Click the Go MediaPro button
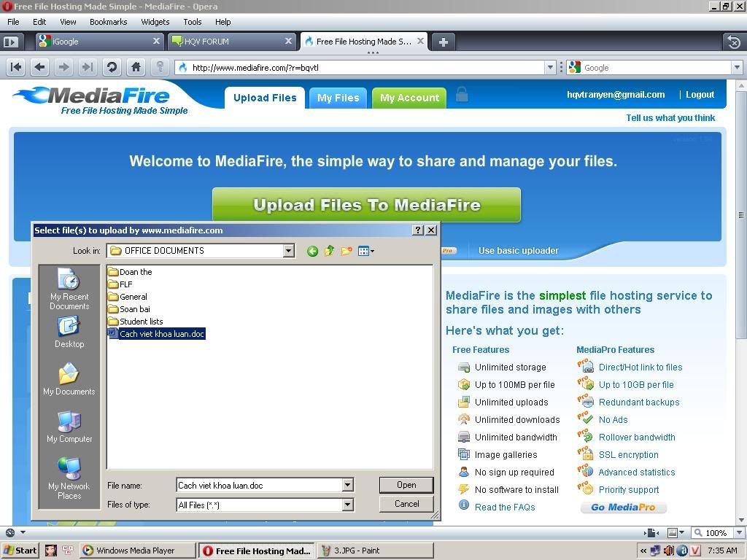The image size is (747, 560). (623, 507)
